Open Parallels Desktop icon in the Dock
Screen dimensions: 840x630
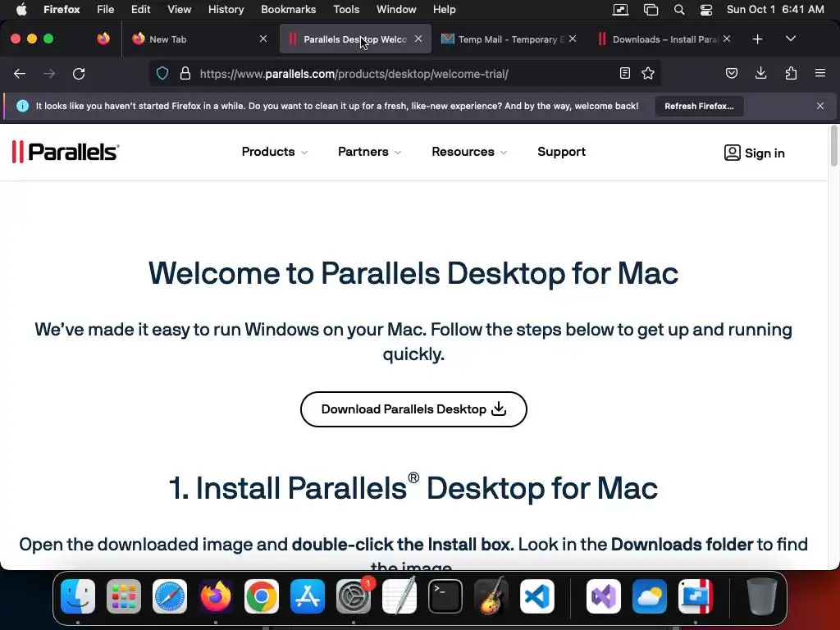point(696,596)
